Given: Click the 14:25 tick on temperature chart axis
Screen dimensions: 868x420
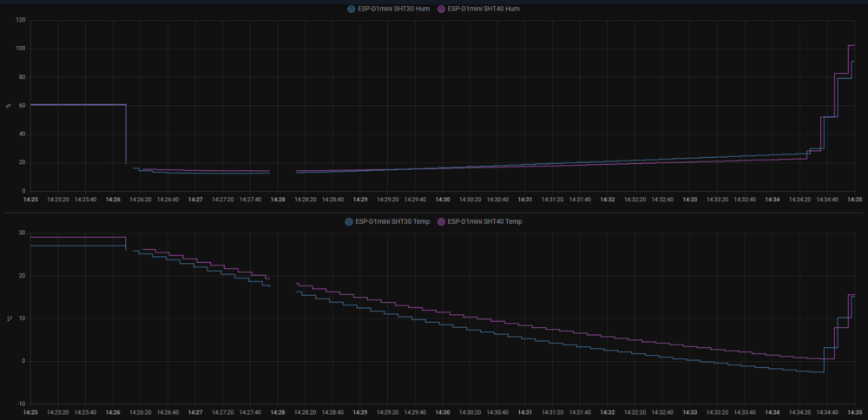Looking at the screenshot, I should point(30,412).
